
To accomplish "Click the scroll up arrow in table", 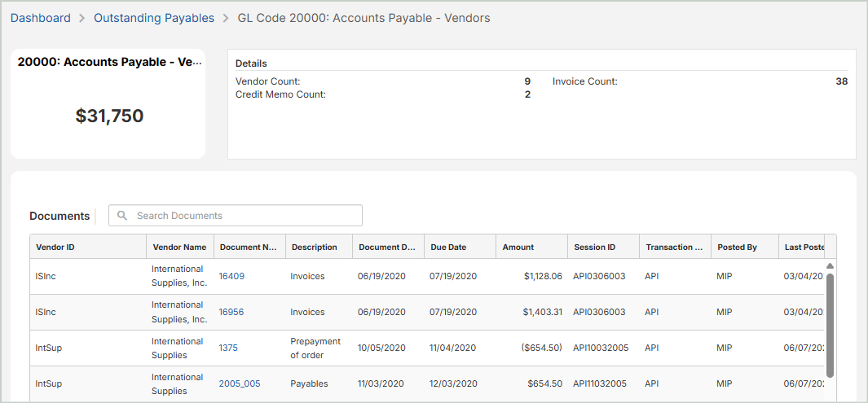I will click(x=830, y=265).
